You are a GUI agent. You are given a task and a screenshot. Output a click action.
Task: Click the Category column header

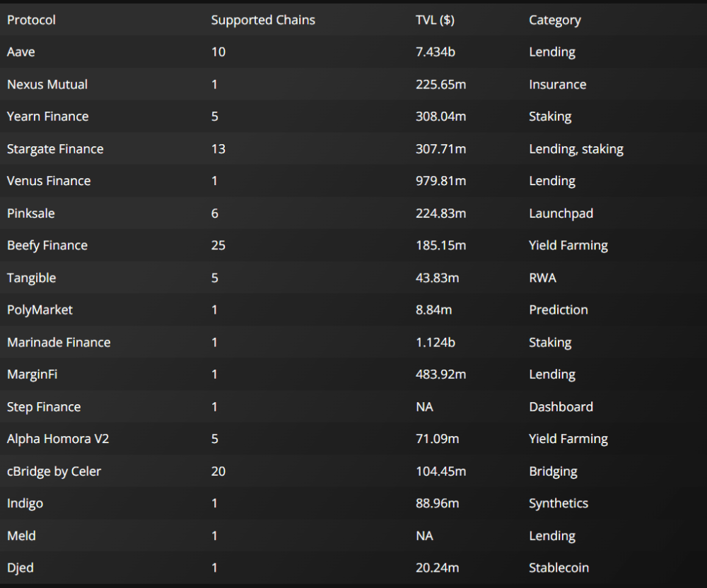[555, 20]
